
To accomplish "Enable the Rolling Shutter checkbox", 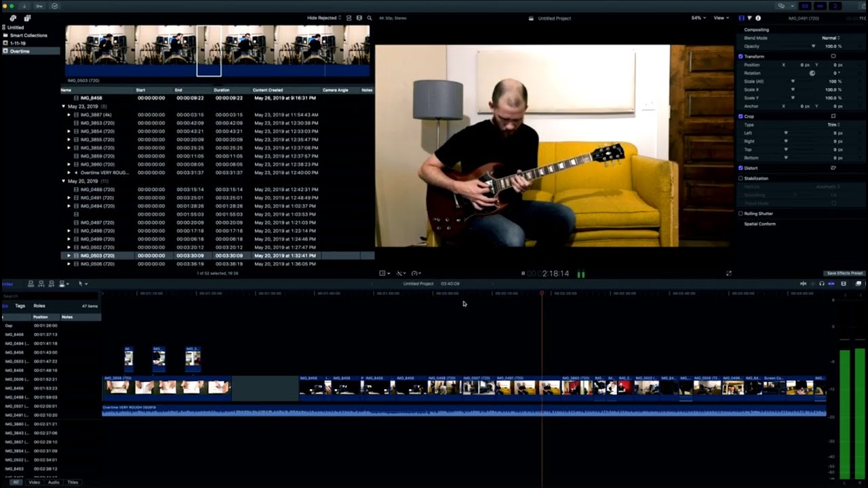I will click(741, 213).
